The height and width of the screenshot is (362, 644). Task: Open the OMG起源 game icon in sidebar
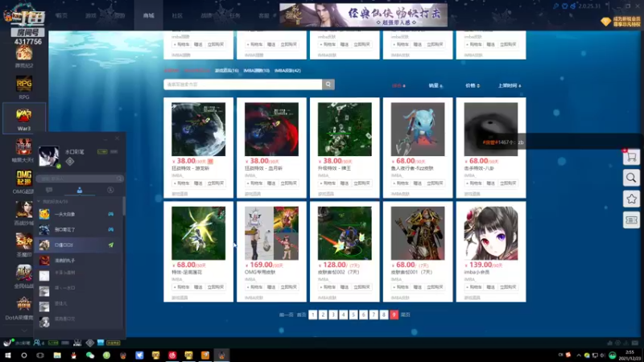[x=24, y=179]
